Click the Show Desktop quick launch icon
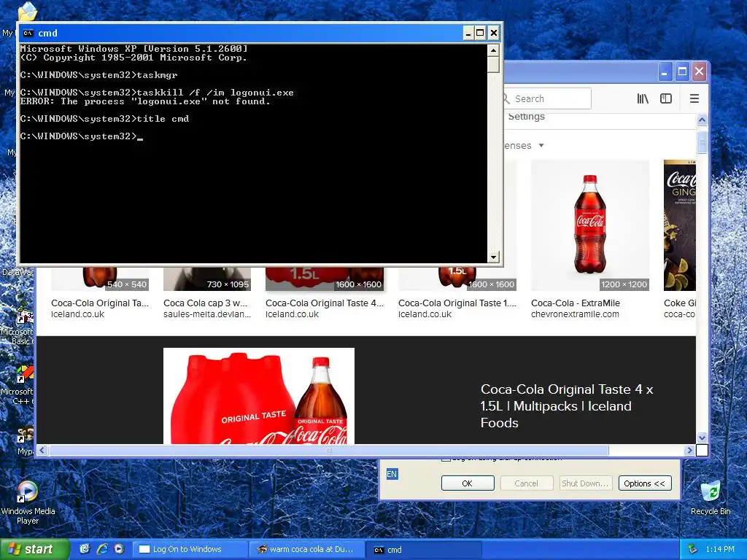 point(85,549)
